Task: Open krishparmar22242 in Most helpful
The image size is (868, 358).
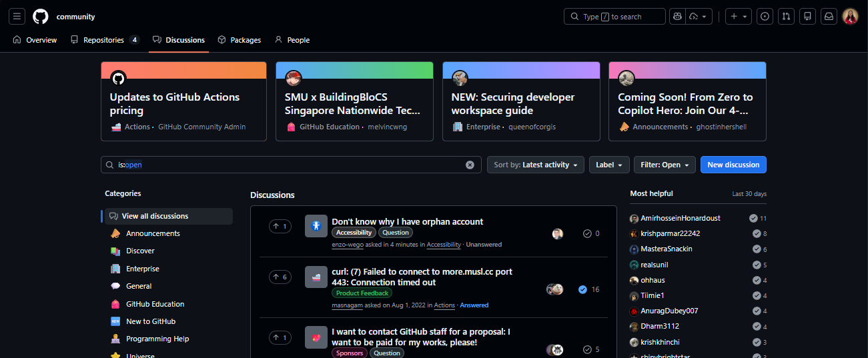Action: 670,233
